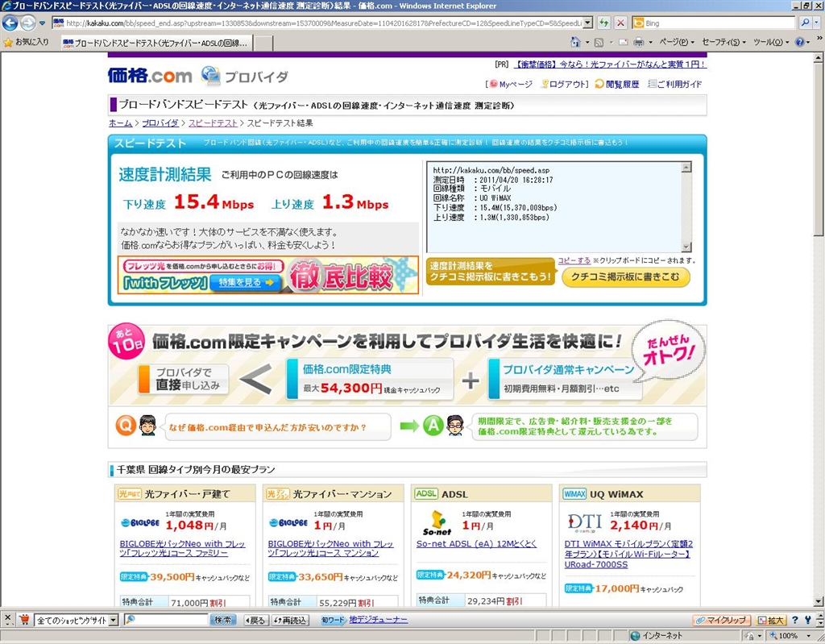Click the マイクリップ toolbar button
Viewport: 825px width, 644px height.
[722, 621]
